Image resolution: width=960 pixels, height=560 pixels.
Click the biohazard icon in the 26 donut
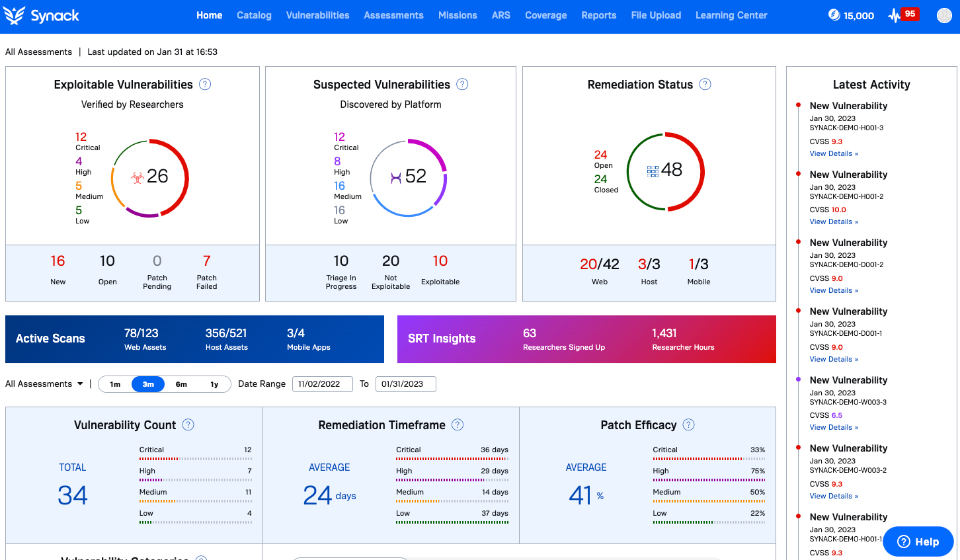pos(138,177)
